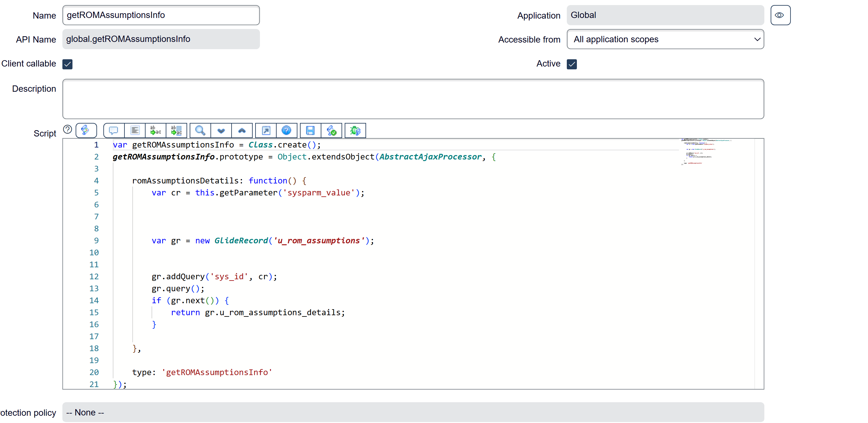This screenshot has width=868, height=423.
Task: Click the comment toggle speech-bubble icon
Action: pos(113,130)
